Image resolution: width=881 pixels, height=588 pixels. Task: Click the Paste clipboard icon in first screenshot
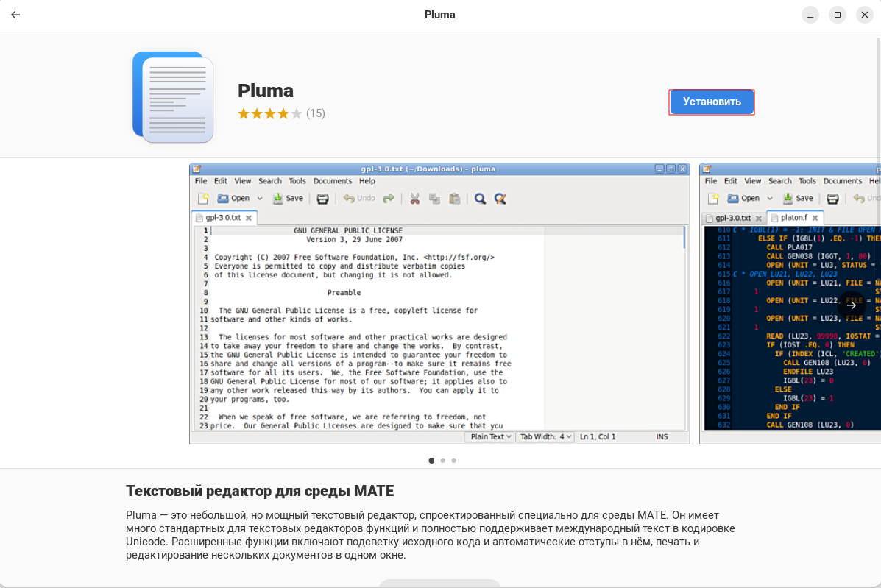[454, 199]
